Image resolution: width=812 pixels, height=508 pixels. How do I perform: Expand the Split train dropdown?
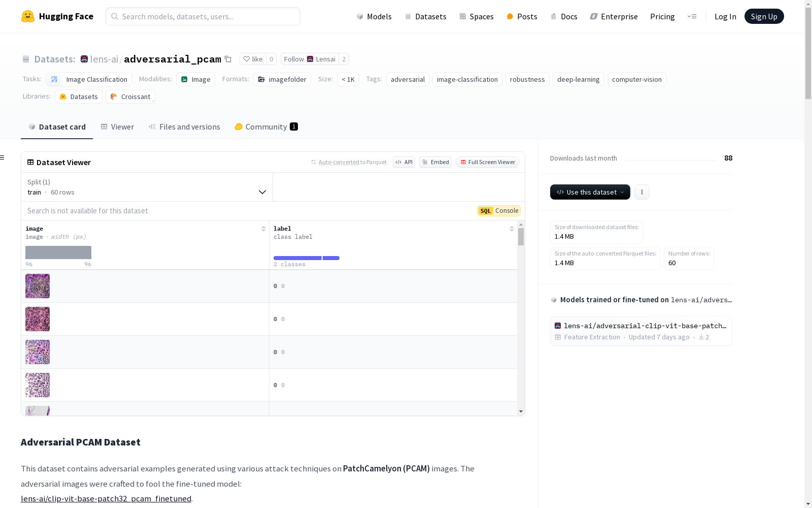147,187
